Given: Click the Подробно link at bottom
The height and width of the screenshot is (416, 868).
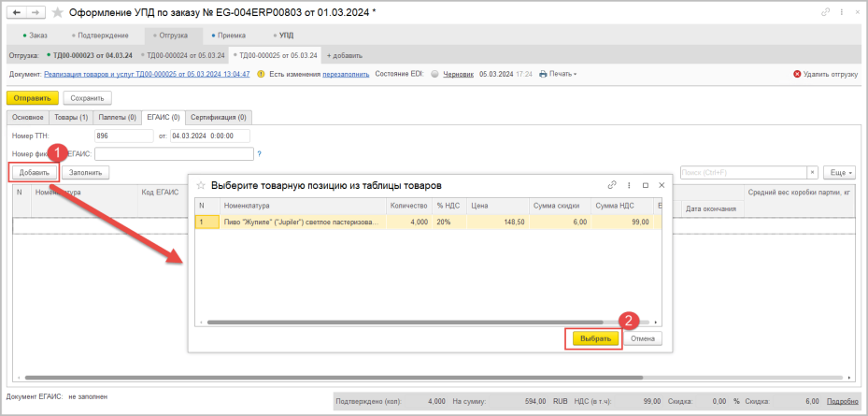Looking at the screenshot, I should (x=843, y=401).
